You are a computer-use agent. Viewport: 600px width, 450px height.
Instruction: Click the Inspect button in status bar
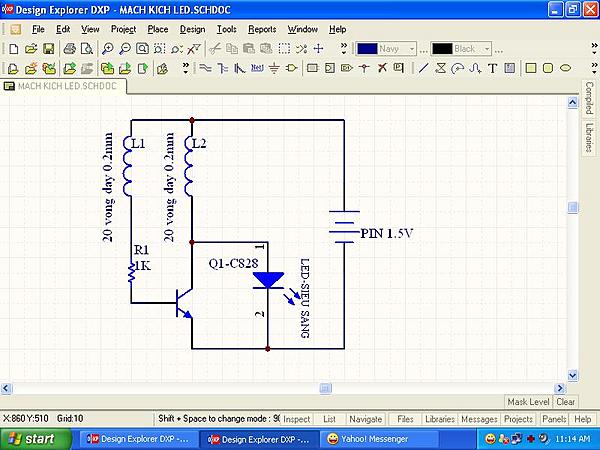(295, 419)
